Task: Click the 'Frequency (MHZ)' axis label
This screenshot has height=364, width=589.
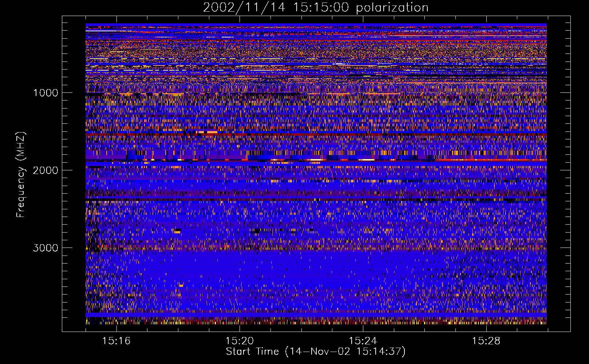Action: pyautogui.click(x=21, y=174)
